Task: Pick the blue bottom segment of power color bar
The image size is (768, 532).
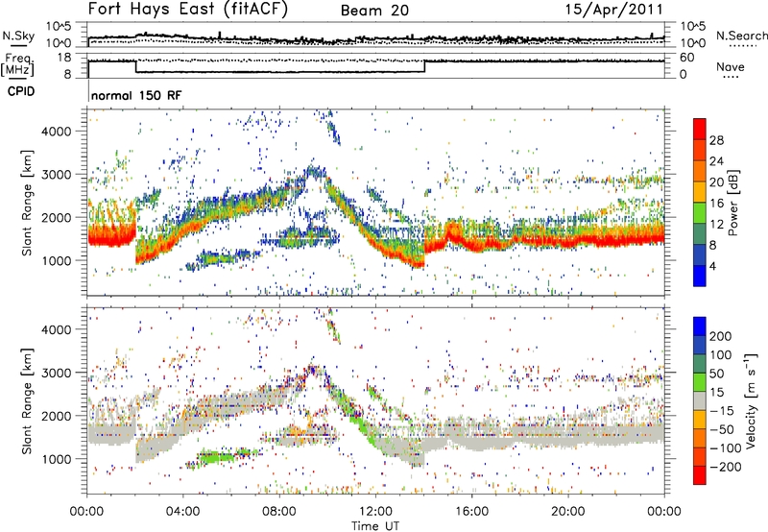Action: tap(700, 276)
